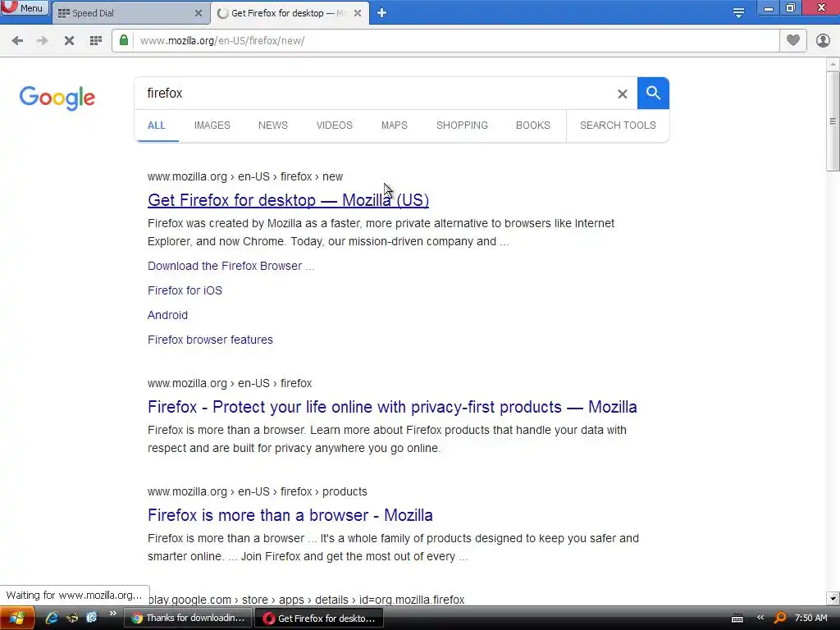The width and height of the screenshot is (840, 630).
Task: Open the tab menu icon in title bar
Action: click(x=738, y=12)
